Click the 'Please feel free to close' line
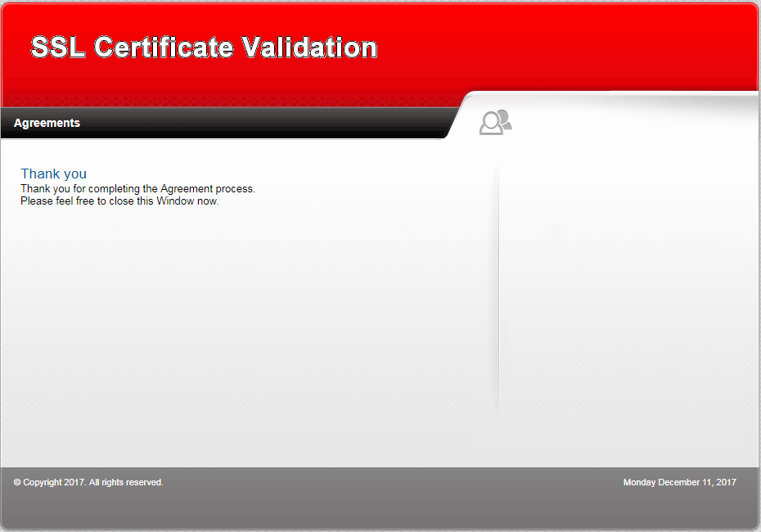The image size is (761, 532). [119, 201]
